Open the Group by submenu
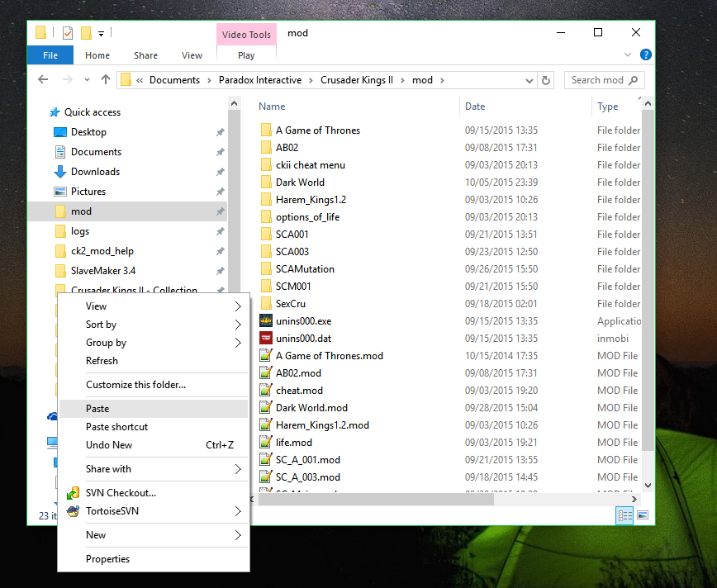The width and height of the screenshot is (717, 588). [x=154, y=343]
